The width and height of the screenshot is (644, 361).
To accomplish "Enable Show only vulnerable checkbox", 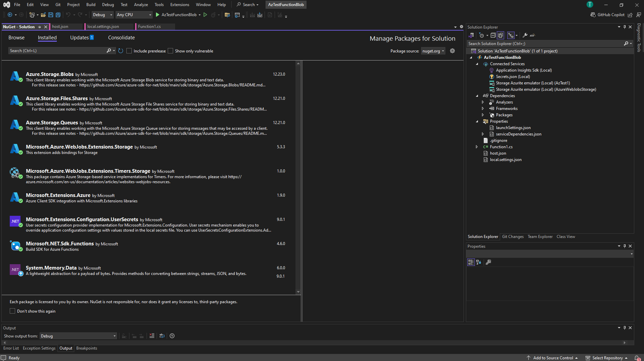I will 170,51.
